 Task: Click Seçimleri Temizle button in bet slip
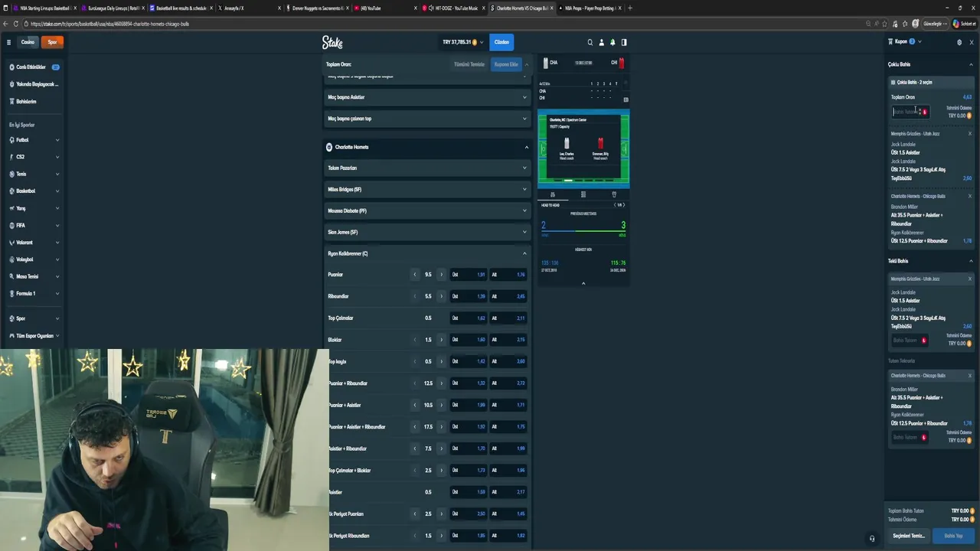point(909,536)
